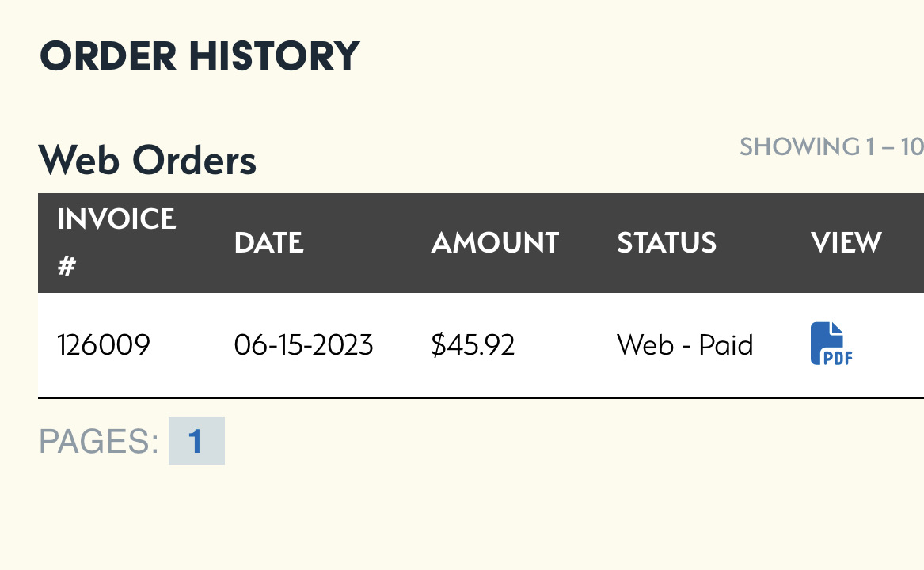Click the # symbol in the table header
Image resolution: width=924 pixels, height=570 pixels.
67,267
